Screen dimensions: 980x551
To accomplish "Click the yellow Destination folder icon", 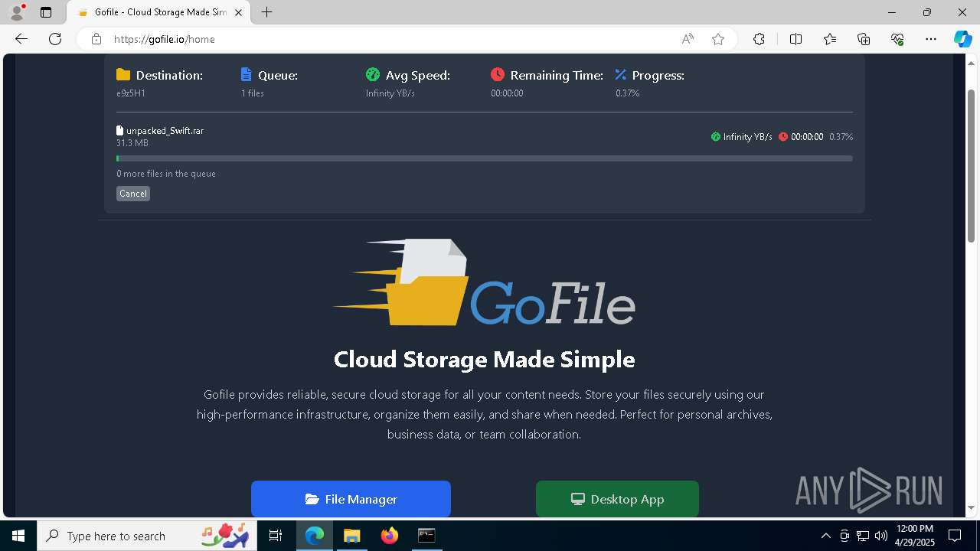I will click(x=123, y=74).
